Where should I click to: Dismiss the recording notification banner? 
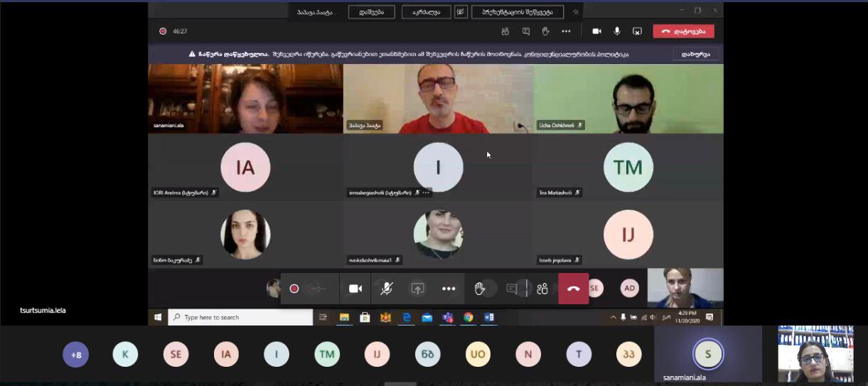coord(695,54)
